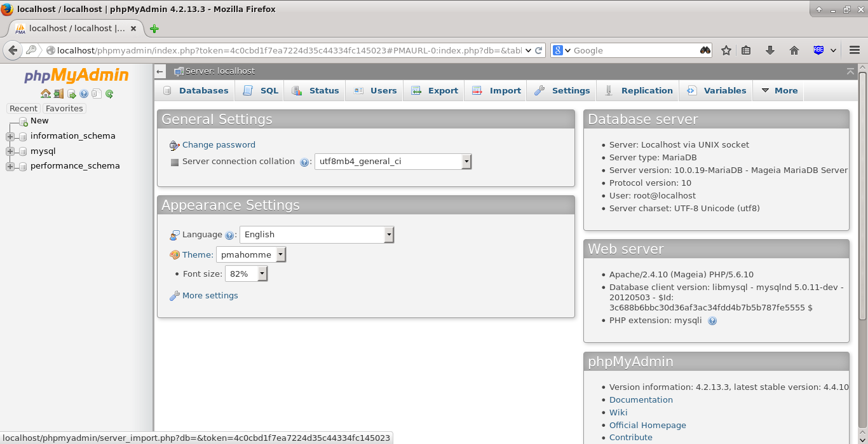Click help icon beside PHP extension mysqli

click(x=712, y=321)
